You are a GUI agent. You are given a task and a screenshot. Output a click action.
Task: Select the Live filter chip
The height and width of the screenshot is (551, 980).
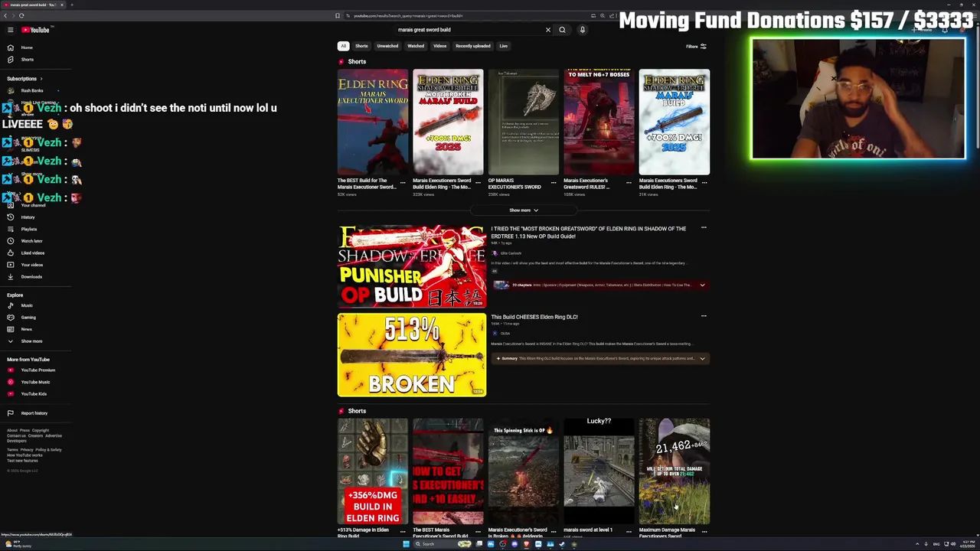[x=504, y=46]
